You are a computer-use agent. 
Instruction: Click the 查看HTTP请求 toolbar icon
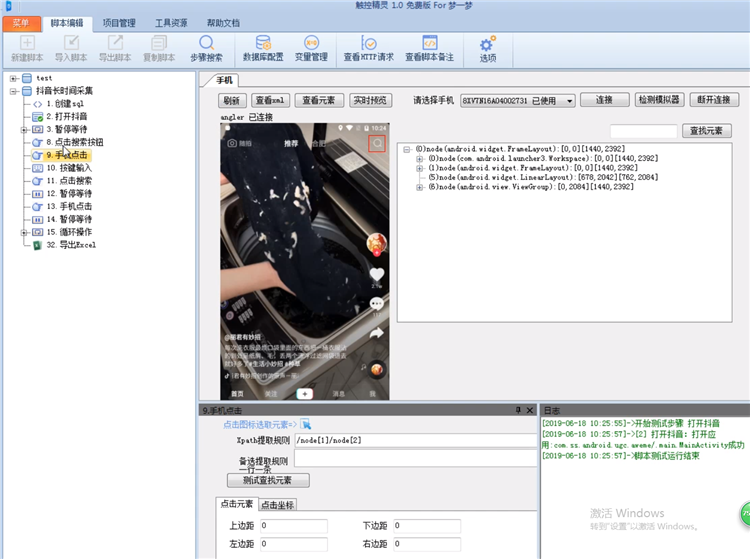coord(368,44)
